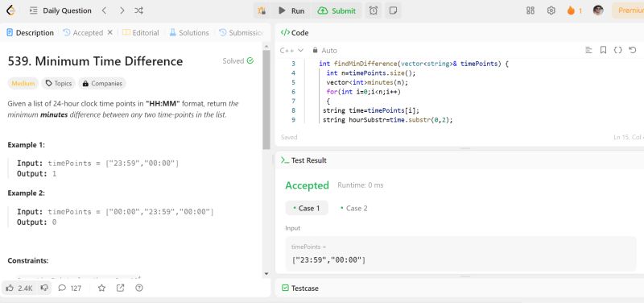Reset code with the undo arrow icon

pos(633,50)
